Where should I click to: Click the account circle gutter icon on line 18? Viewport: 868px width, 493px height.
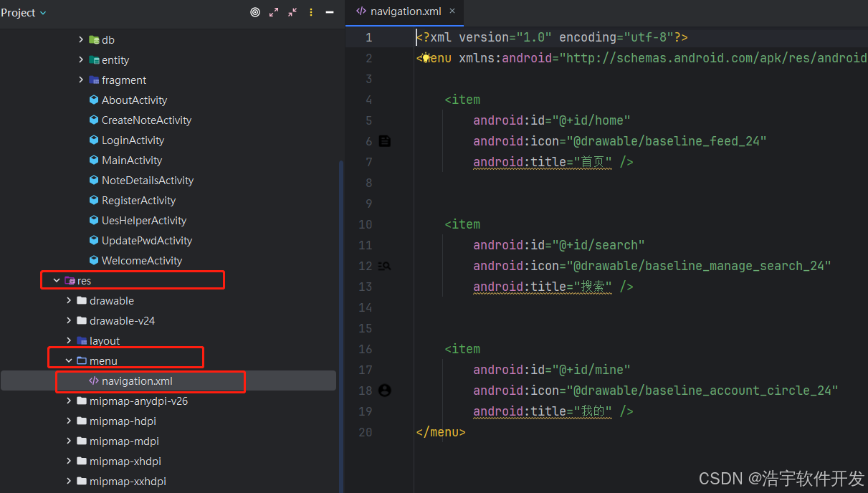pyautogui.click(x=385, y=391)
